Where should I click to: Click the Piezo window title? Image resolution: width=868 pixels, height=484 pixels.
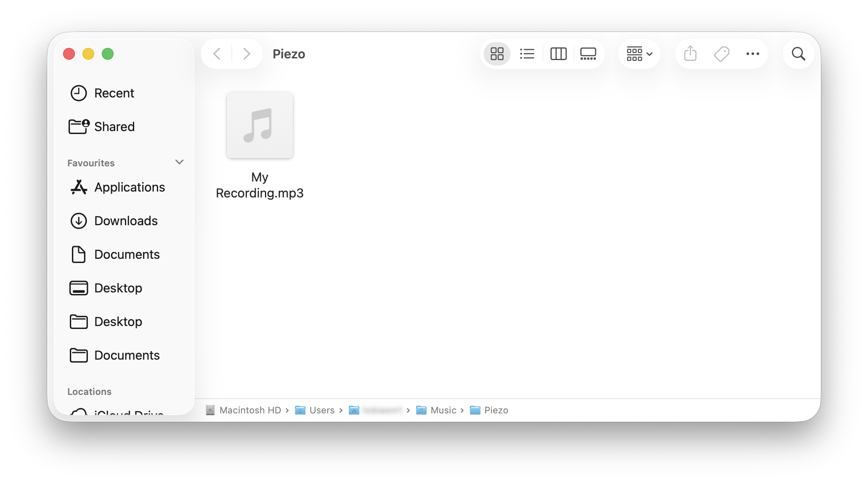(x=288, y=54)
